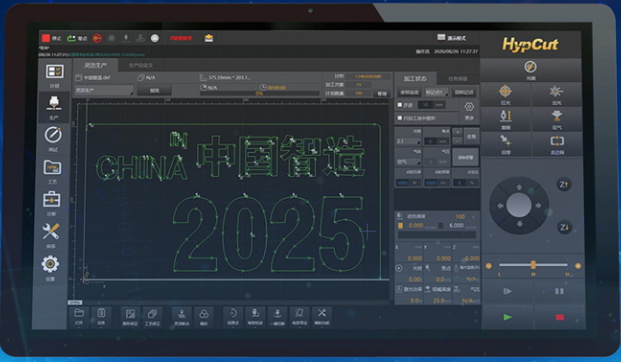
Task: Open the 工艺 process folder sidebar icon
Action: (x=52, y=168)
